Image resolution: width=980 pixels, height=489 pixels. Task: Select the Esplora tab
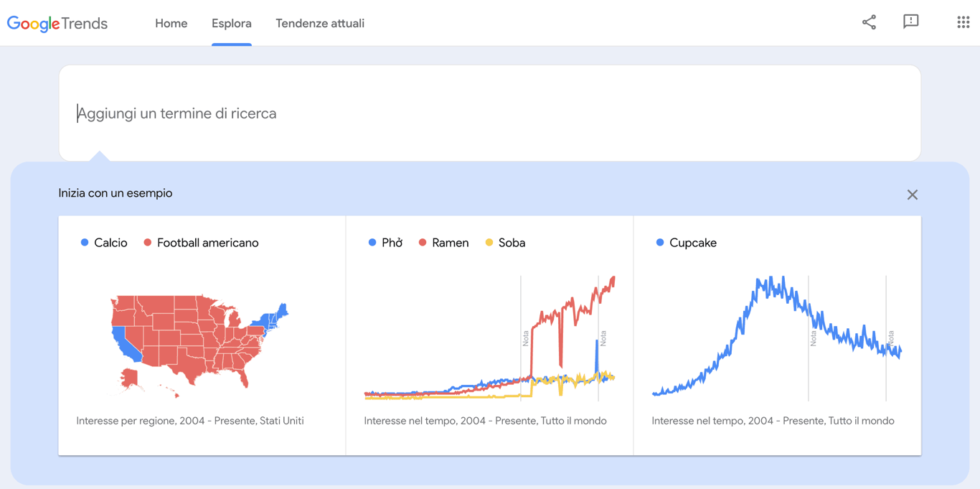click(232, 23)
